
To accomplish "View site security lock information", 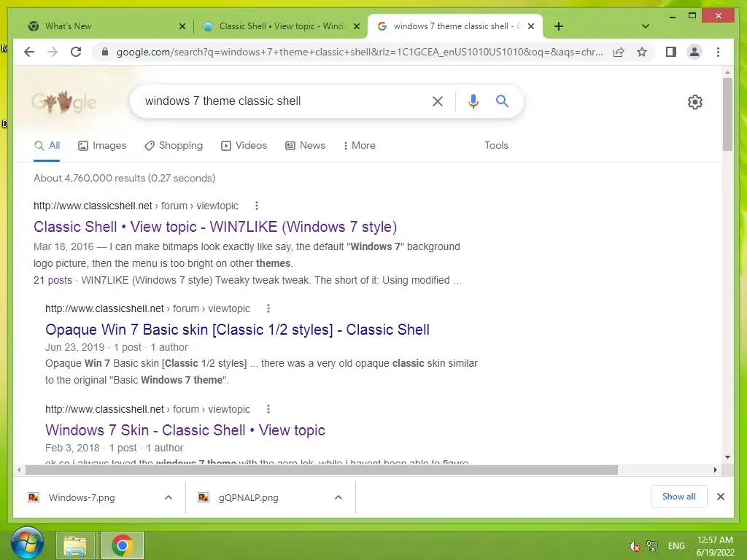I will tap(105, 52).
